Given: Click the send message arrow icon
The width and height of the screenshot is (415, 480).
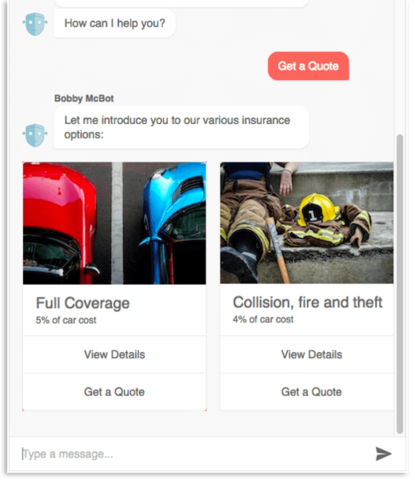Looking at the screenshot, I should [x=383, y=454].
